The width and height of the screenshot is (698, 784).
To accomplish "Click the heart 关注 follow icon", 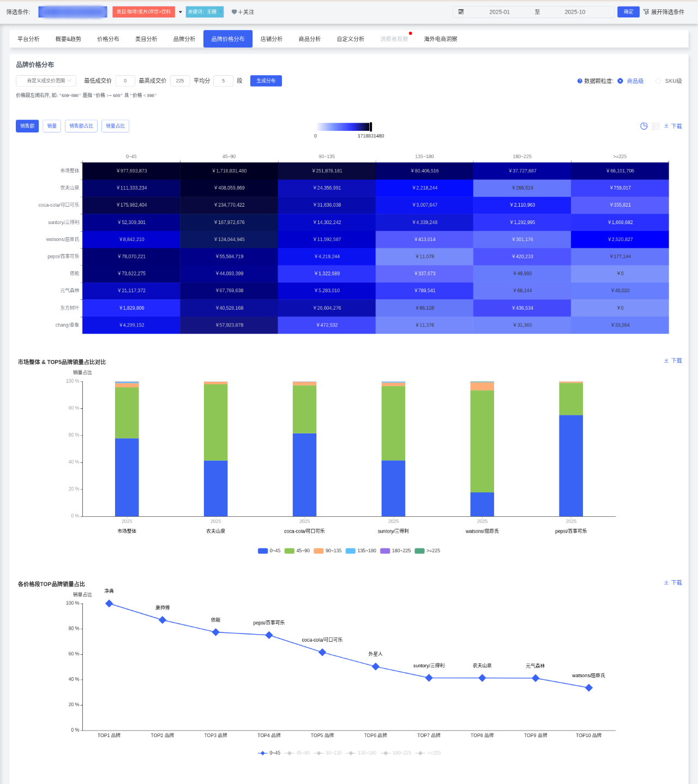I will [234, 12].
